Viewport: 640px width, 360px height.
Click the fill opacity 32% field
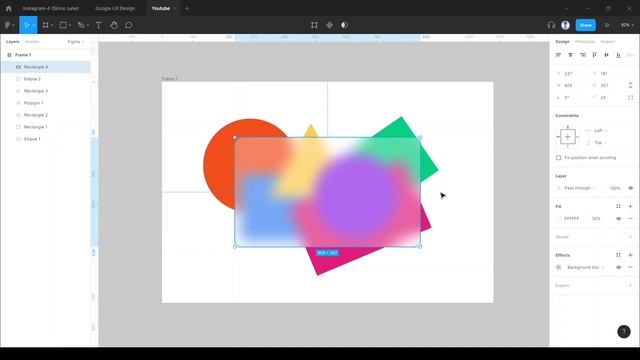[596, 218]
